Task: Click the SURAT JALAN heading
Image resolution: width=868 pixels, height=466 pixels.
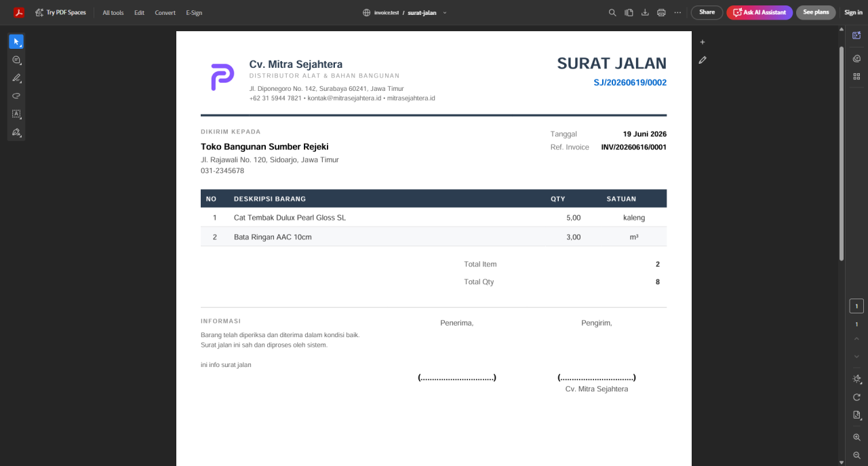Action: coord(612,63)
